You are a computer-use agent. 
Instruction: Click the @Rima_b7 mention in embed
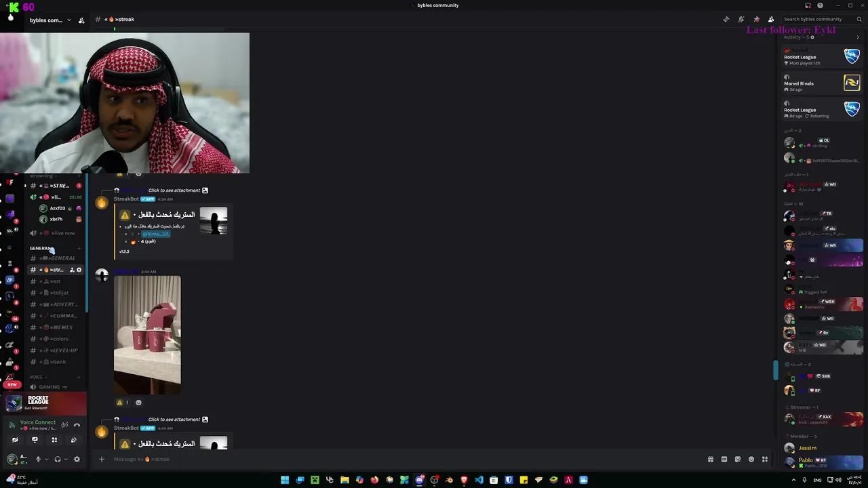(155, 234)
